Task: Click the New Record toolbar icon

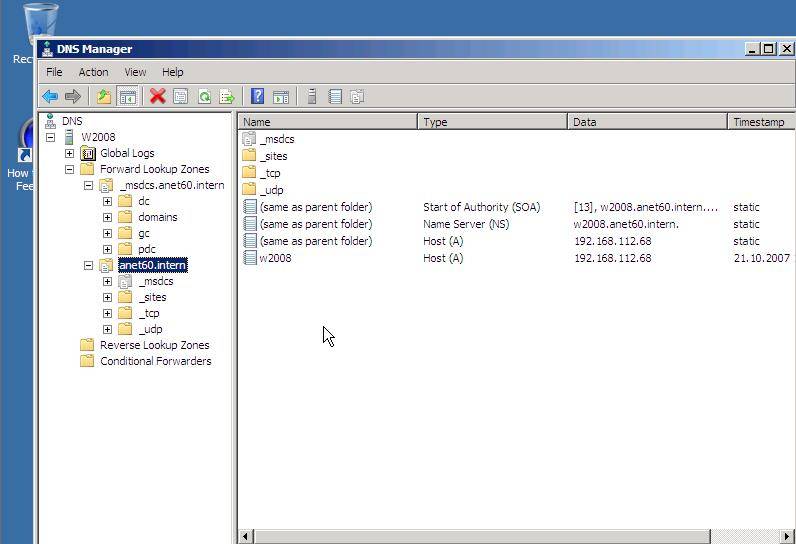Action: (335, 96)
